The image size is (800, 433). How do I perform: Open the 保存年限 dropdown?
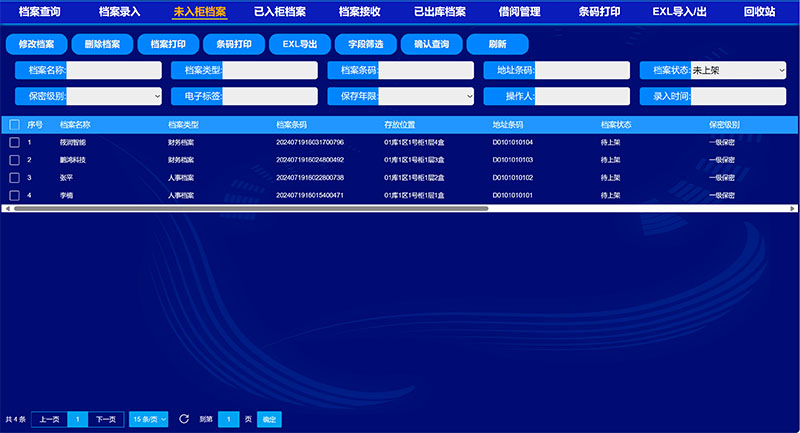coord(426,96)
